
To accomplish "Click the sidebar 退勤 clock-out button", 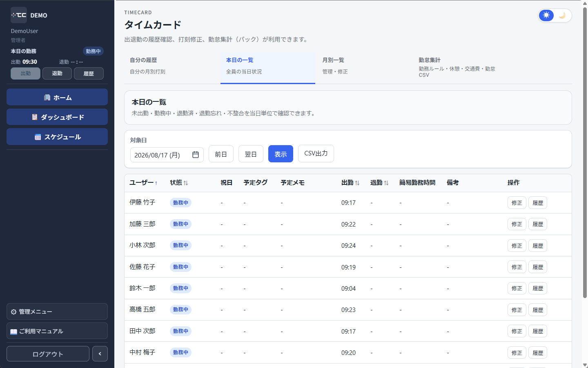I will [57, 74].
